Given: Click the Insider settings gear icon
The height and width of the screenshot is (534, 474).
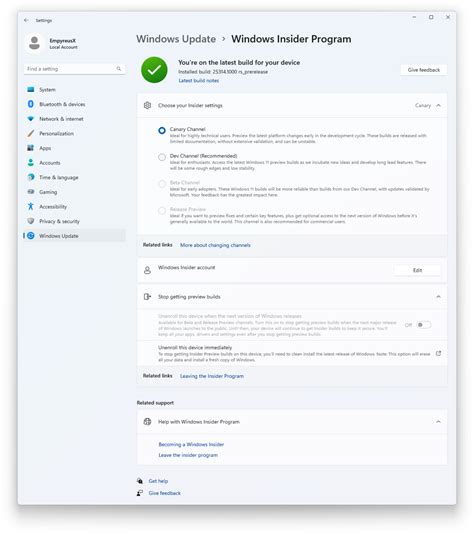Looking at the screenshot, I should 147,105.
